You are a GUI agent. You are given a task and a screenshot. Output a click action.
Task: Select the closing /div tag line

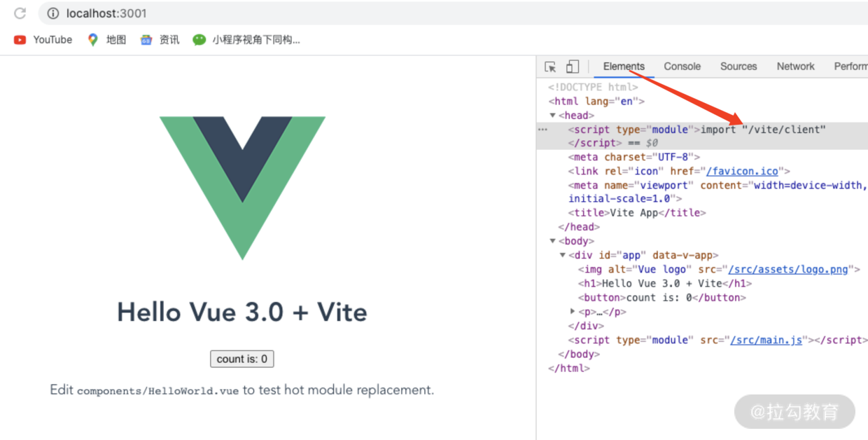[x=586, y=326]
